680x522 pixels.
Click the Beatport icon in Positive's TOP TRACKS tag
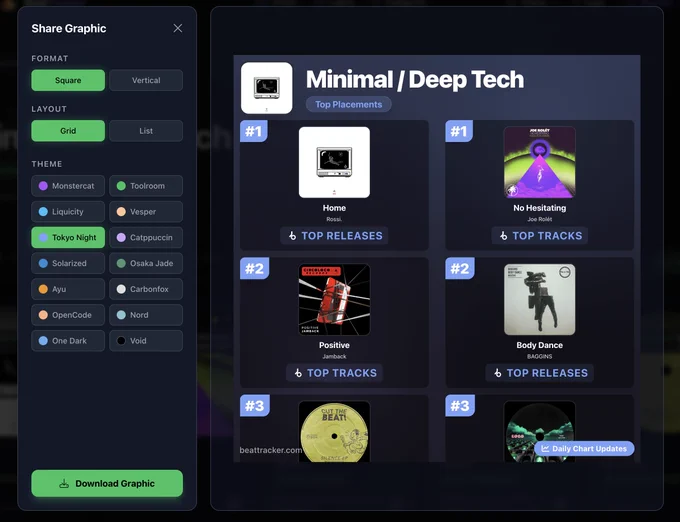click(298, 373)
